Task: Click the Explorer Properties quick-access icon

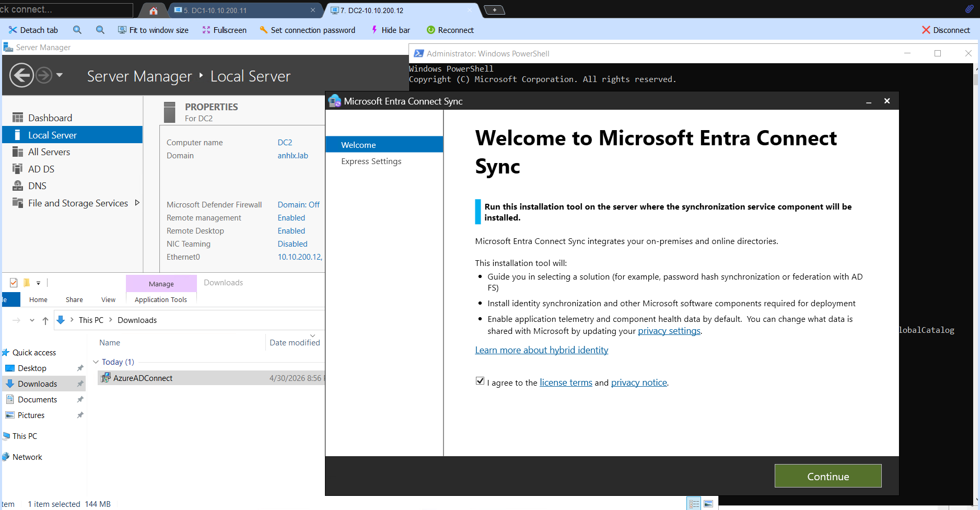Action: tap(14, 283)
